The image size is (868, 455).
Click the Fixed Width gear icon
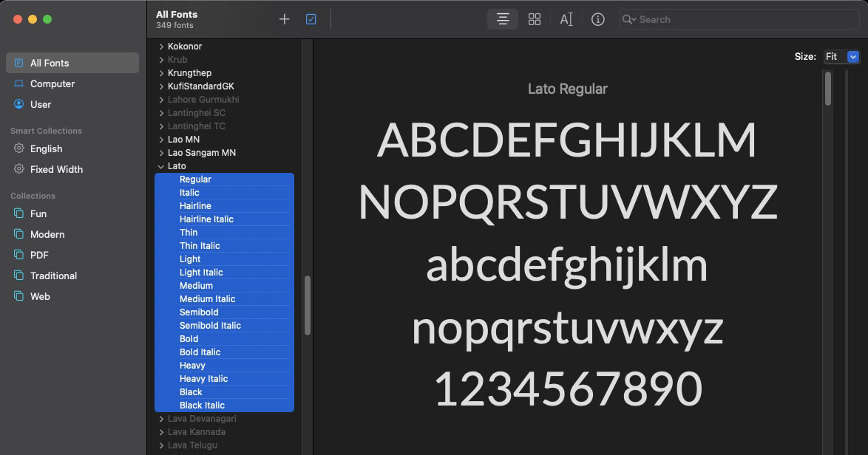[x=18, y=168]
